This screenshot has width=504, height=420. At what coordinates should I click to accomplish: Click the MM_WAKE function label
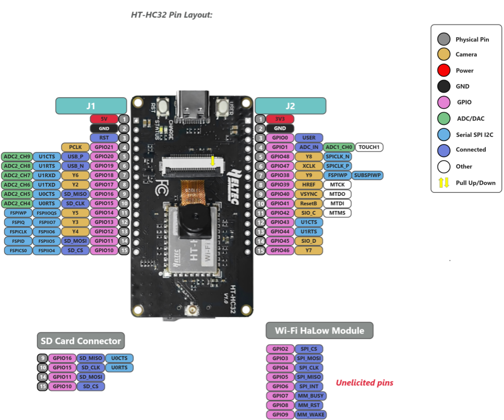pos(310,415)
